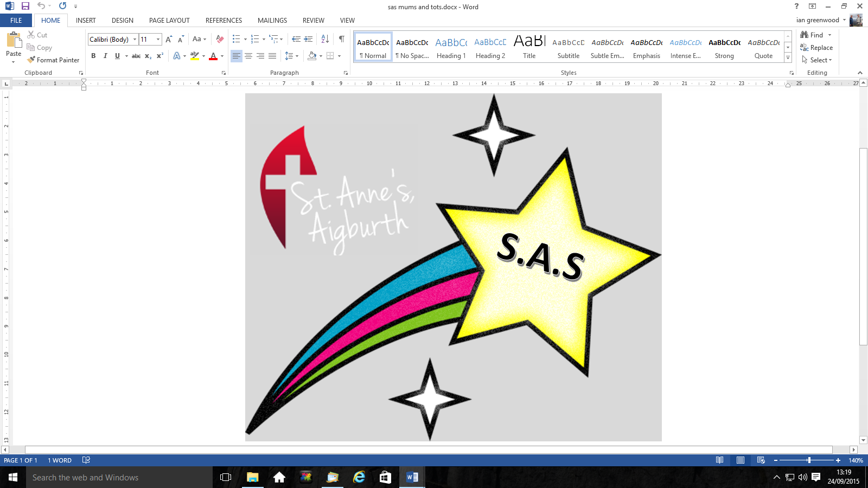The image size is (868, 488).
Task: Switch to Read Mode view
Action: pyautogui.click(x=719, y=460)
